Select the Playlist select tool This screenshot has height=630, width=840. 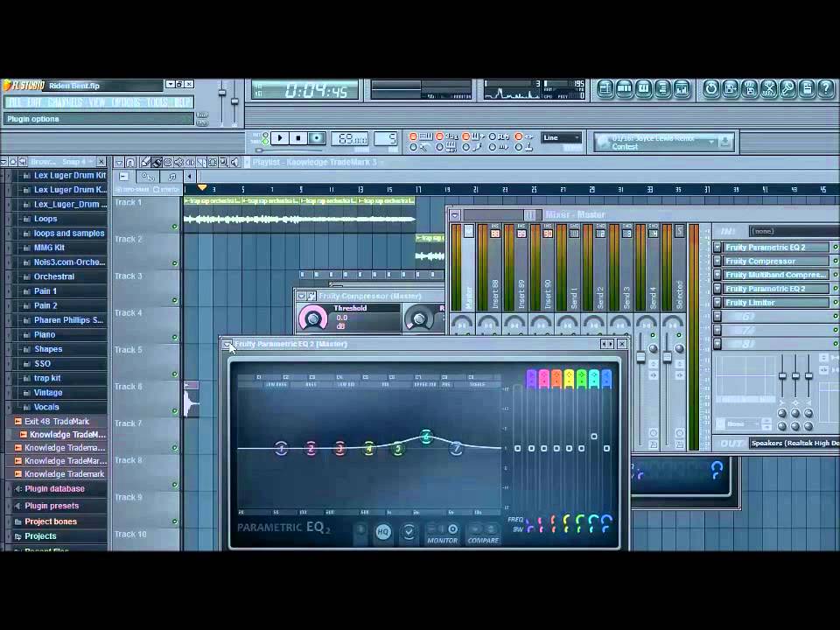pyautogui.click(x=213, y=162)
